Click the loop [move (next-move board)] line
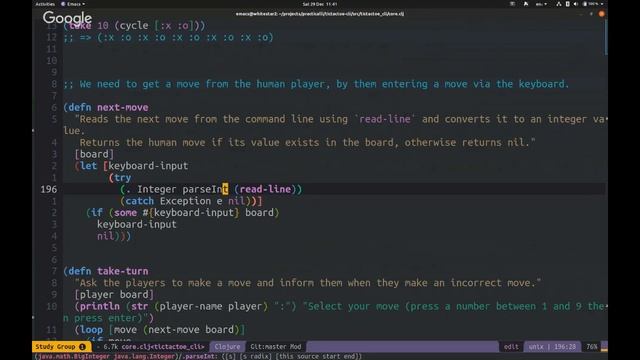 pyautogui.click(x=160, y=329)
